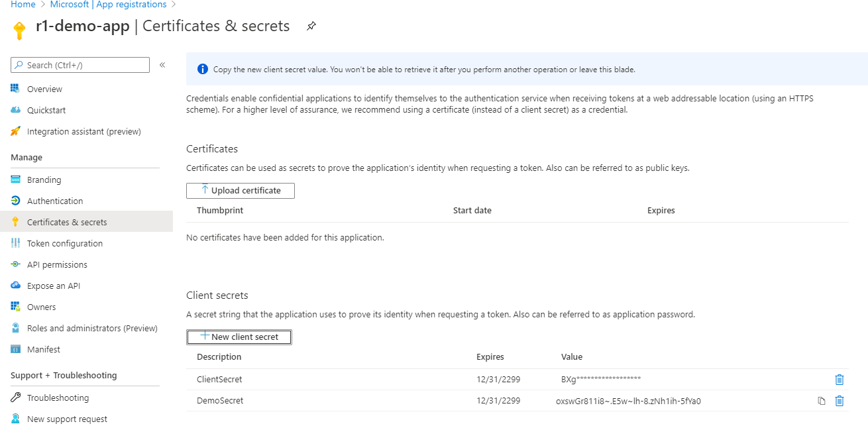Viewport: 868px width, 428px height.
Task: Click the large key icon beside r1-demo-app
Action: (x=19, y=30)
